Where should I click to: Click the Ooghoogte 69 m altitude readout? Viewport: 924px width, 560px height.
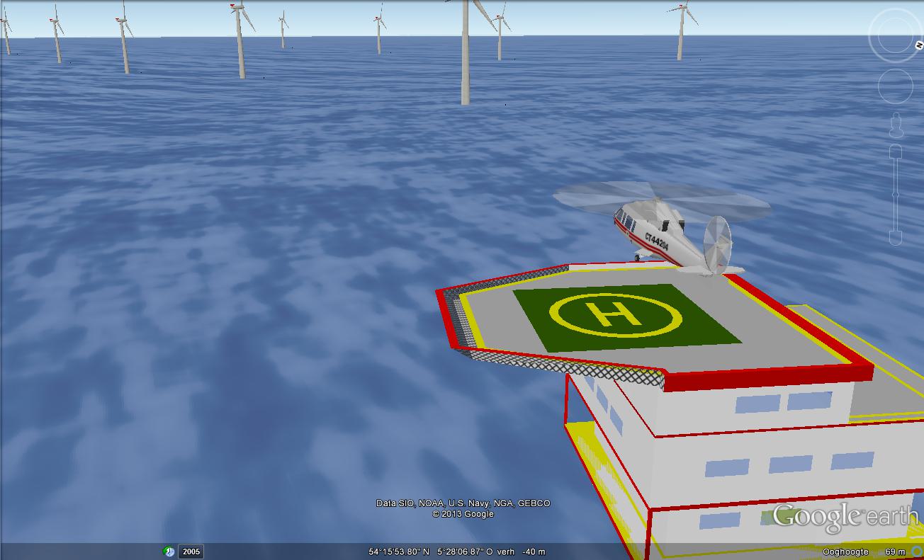pos(863,552)
